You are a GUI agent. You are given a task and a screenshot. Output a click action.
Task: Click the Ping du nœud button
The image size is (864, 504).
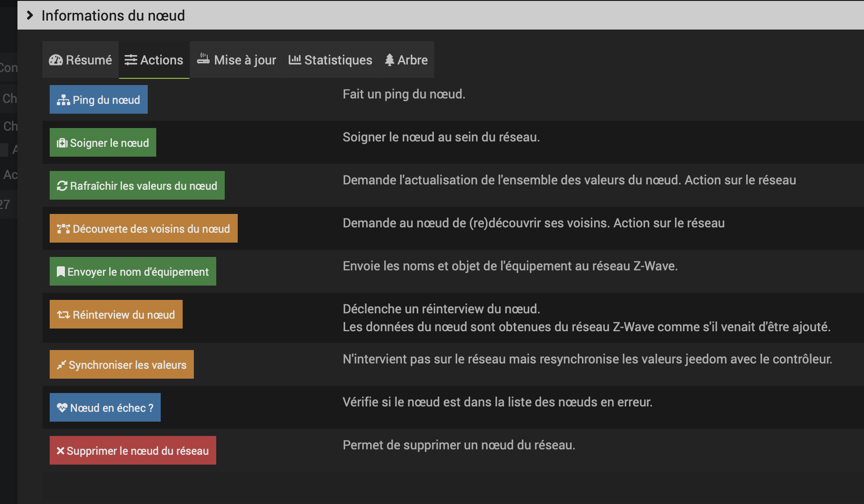98,99
